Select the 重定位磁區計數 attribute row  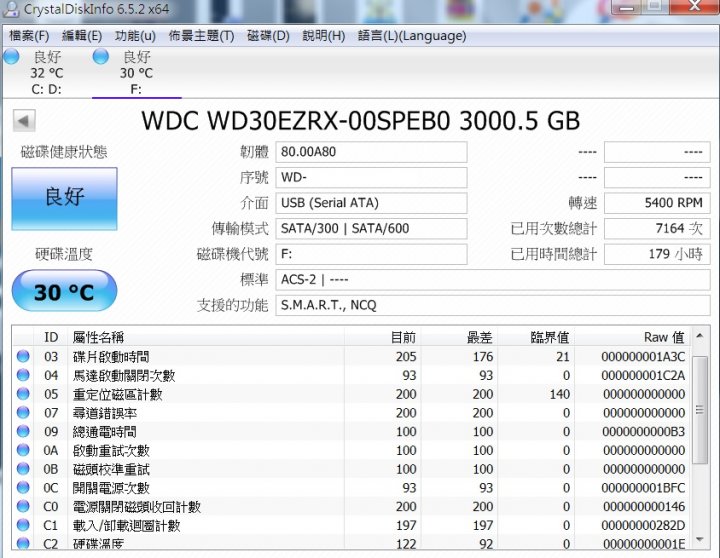352,394
